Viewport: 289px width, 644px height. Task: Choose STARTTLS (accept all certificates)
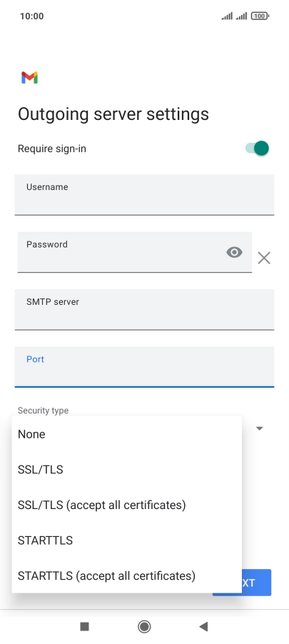[x=127, y=575]
